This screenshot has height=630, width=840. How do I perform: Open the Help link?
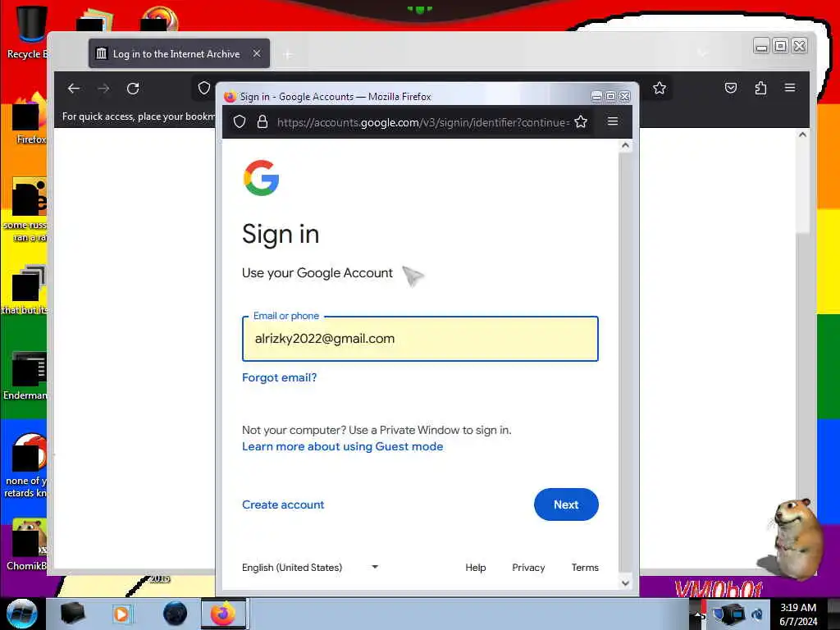[475, 568]
